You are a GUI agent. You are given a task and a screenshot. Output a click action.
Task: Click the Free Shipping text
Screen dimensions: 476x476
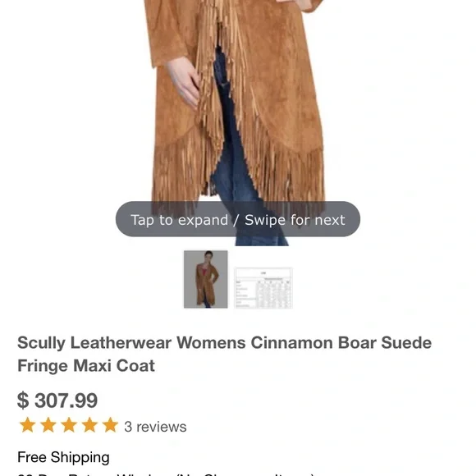click(63, 457)
